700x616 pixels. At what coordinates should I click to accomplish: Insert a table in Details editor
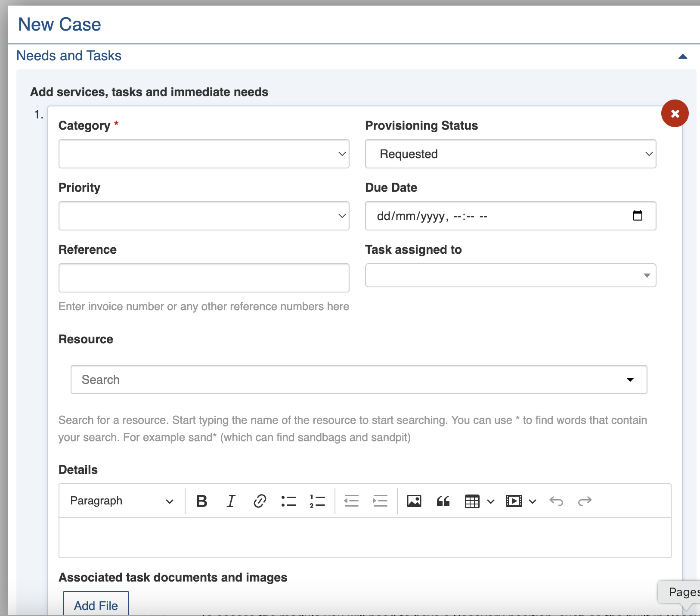(472, 501)
